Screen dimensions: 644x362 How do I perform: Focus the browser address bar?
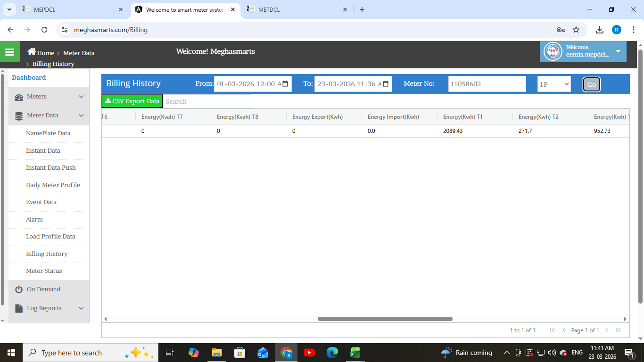[311, 30]
